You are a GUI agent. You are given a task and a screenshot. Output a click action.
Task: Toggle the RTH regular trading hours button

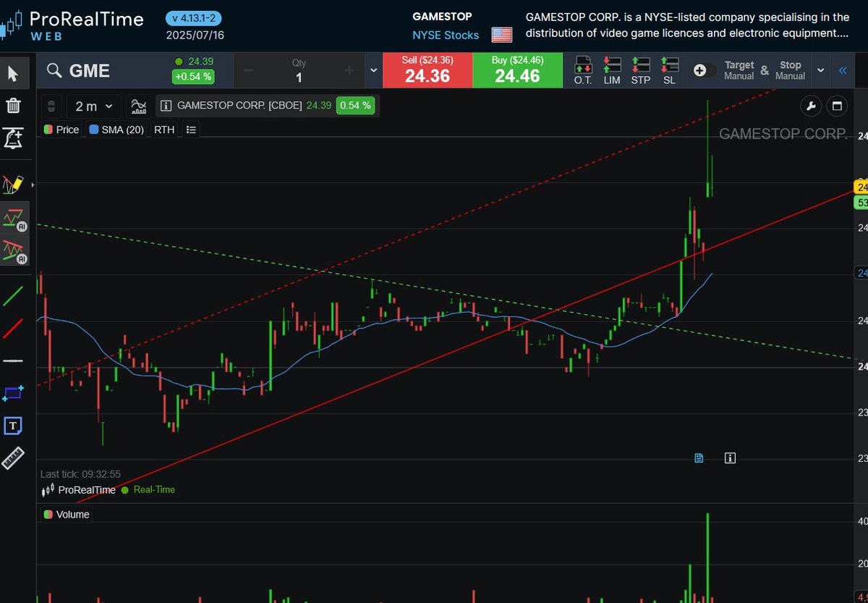pyautogui.click(x=164, y=130)
